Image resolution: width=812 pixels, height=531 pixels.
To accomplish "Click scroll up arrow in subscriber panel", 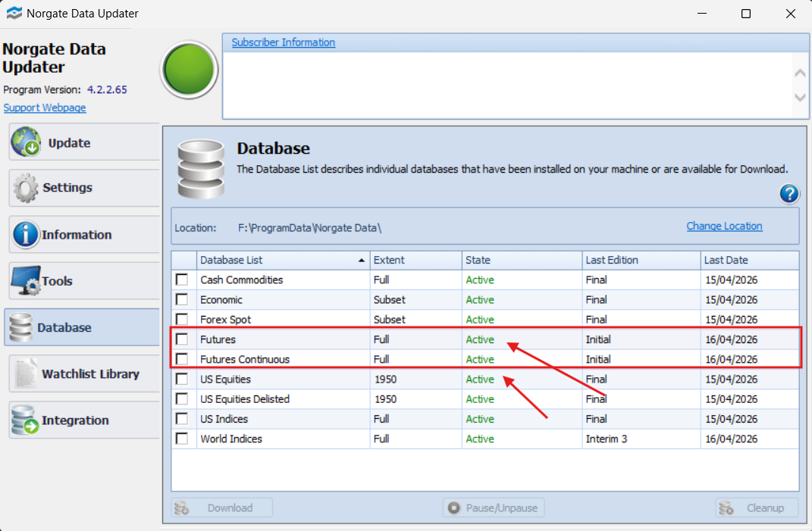I will pos(800,73).
